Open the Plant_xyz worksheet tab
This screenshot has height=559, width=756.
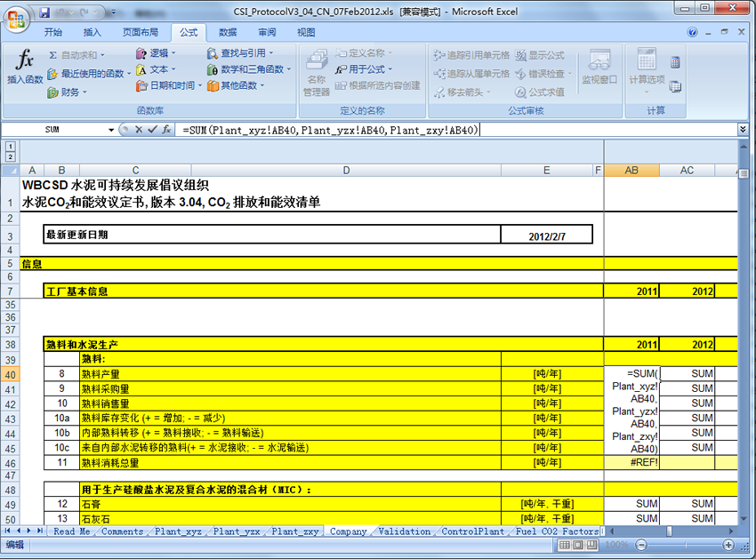[179, 531]
